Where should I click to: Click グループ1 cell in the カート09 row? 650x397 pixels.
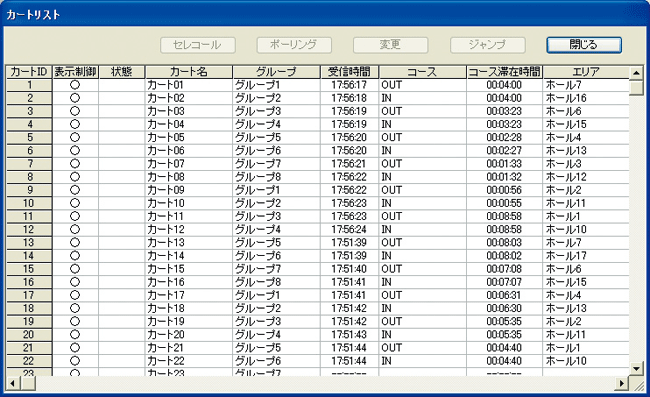[x=276, y=190]
